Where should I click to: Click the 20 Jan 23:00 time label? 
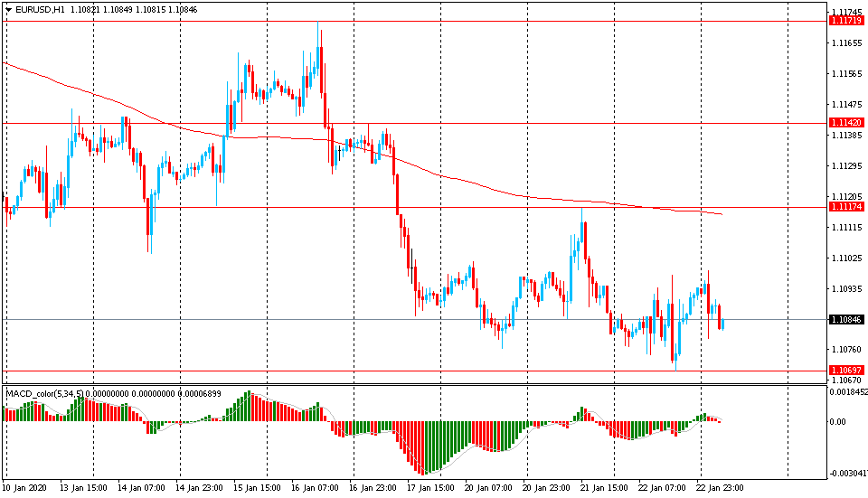tap(546, 488)
